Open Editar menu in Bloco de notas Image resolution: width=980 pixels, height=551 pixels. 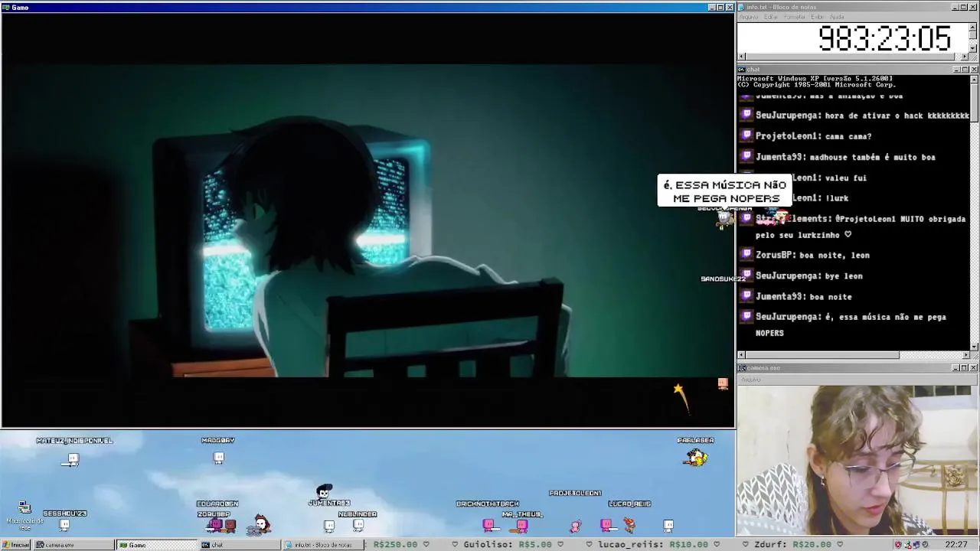click(771, 17)
